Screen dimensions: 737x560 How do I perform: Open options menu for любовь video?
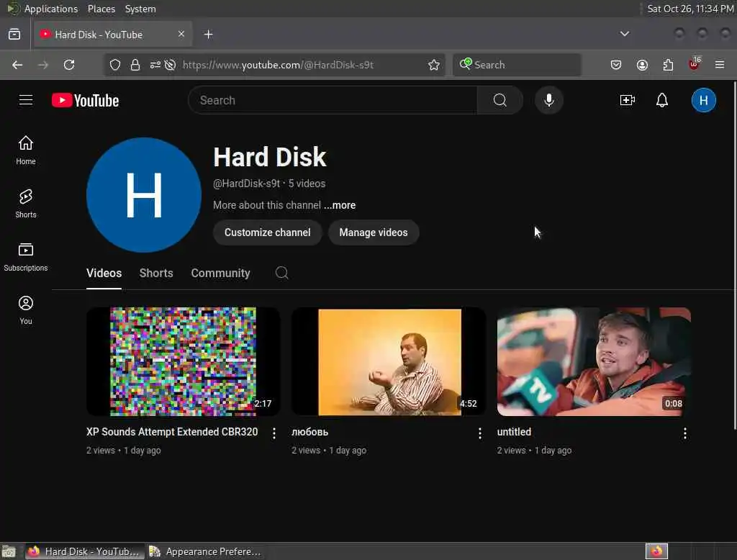pyautogui.click(x=479, y=433)
